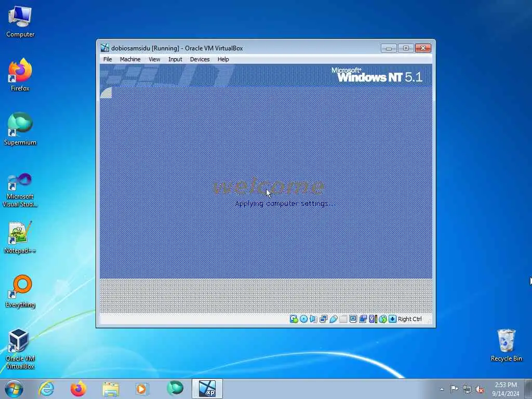The image size is (532, 399).
Task: Select the Everything desktop shortcut
Action: coord(20,291)
